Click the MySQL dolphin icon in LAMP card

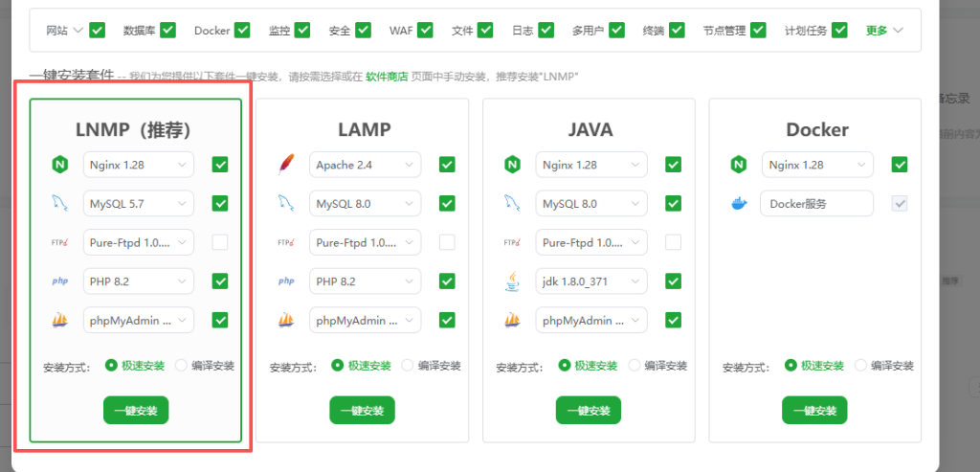286,203
